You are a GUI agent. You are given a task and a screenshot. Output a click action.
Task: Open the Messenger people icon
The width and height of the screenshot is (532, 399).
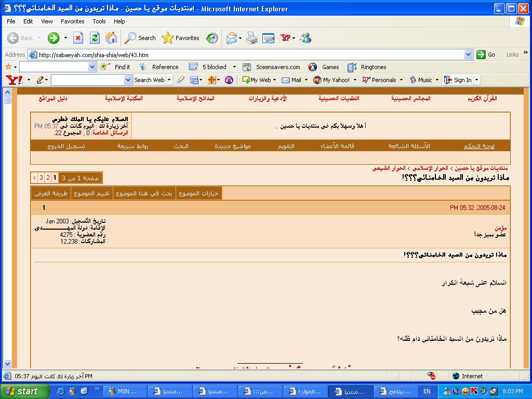pyautogui.click(x=305, y=38)
